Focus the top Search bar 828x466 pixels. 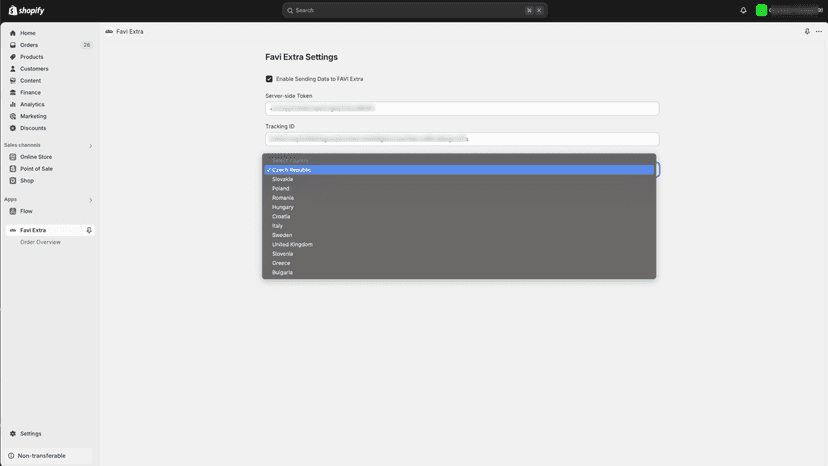click(415, 11)
